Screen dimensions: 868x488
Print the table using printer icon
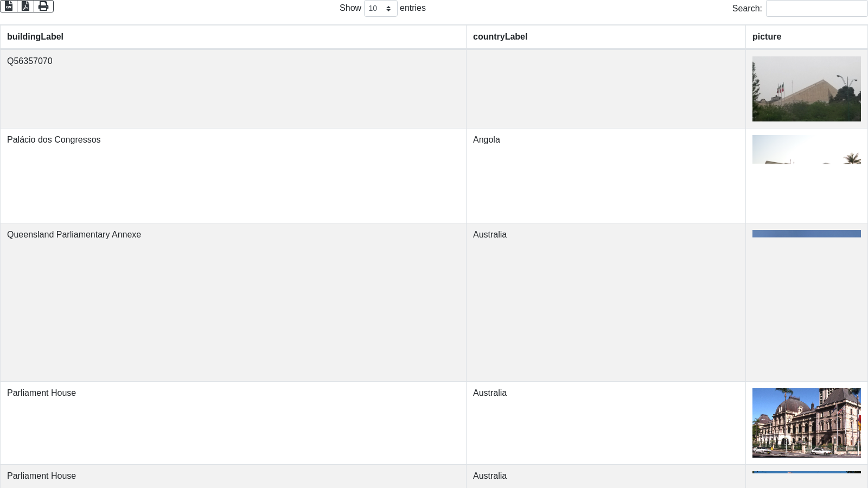click(x=43, y=6)
